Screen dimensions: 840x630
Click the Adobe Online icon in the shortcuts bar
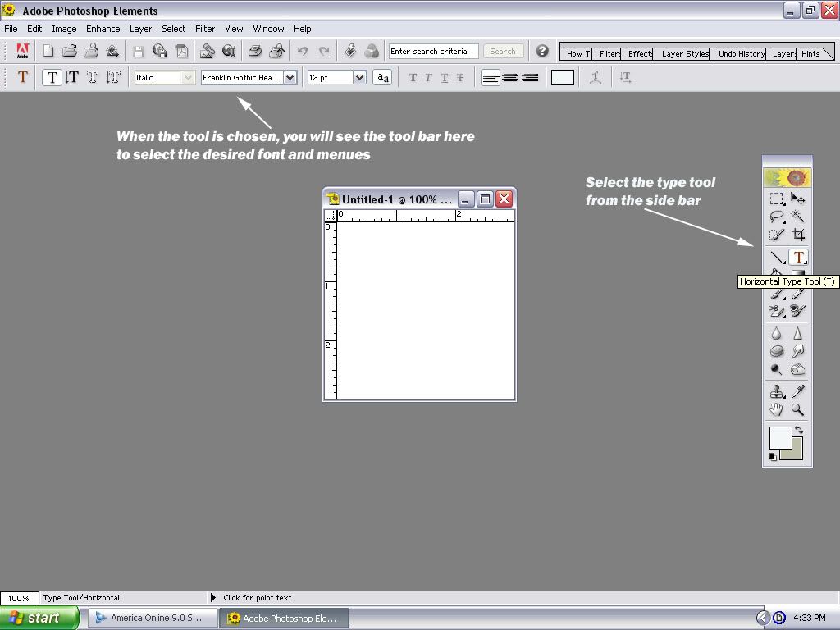coord(22,51)
